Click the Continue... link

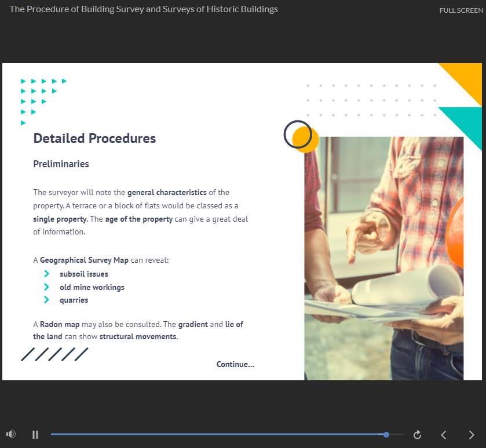tap(235, 364)
